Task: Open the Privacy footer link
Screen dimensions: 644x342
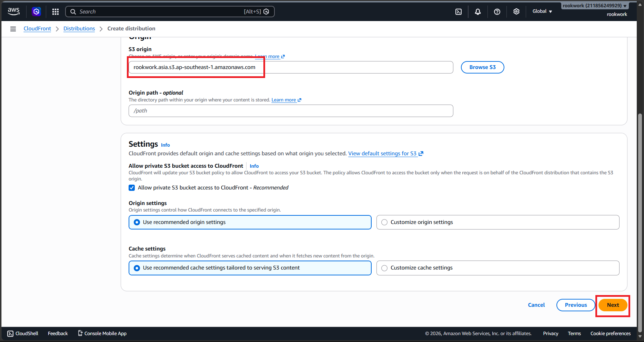Action: pos(551,333)
